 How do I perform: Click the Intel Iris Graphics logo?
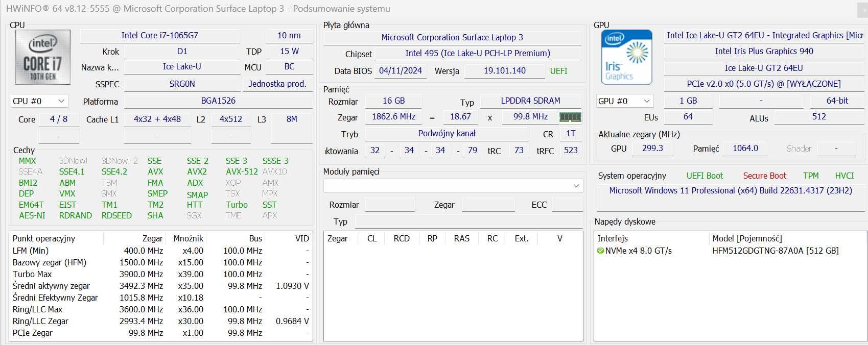(x=627, y=57)
